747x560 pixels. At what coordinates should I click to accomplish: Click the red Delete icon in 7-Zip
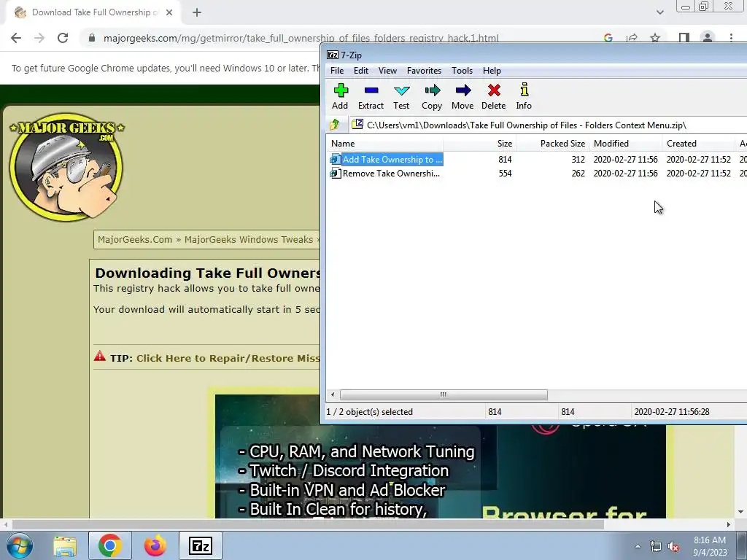(494, 97)
